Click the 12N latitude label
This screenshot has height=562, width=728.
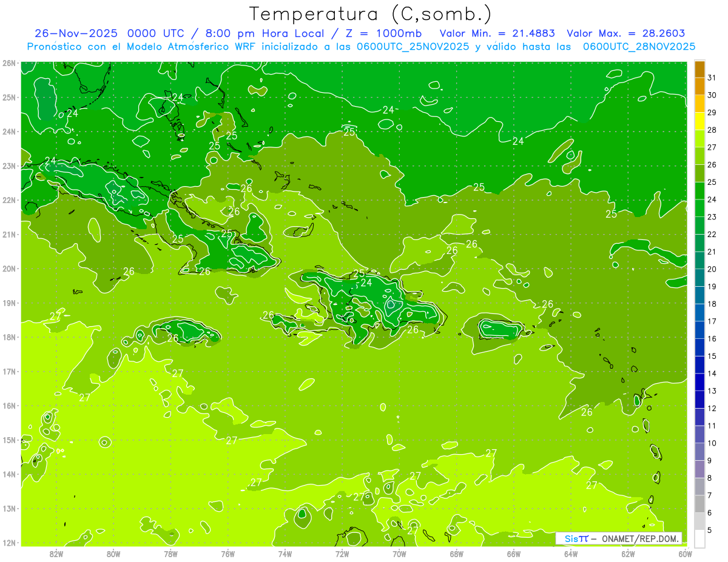(9, 543)
